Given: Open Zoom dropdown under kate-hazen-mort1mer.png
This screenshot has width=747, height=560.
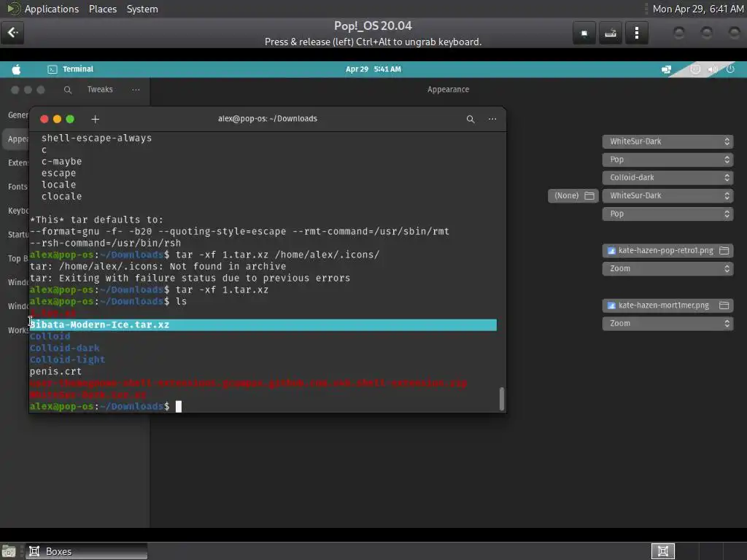Looking at the screenshot, I should click(x=667, y=323).
